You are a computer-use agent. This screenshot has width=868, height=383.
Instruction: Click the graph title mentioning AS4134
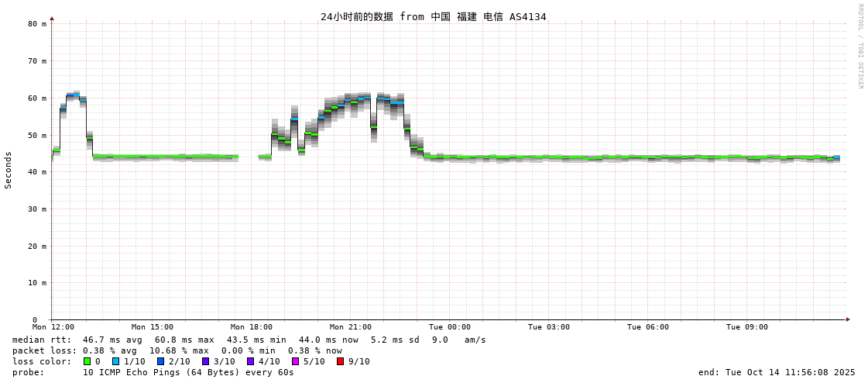click(433, 16)
